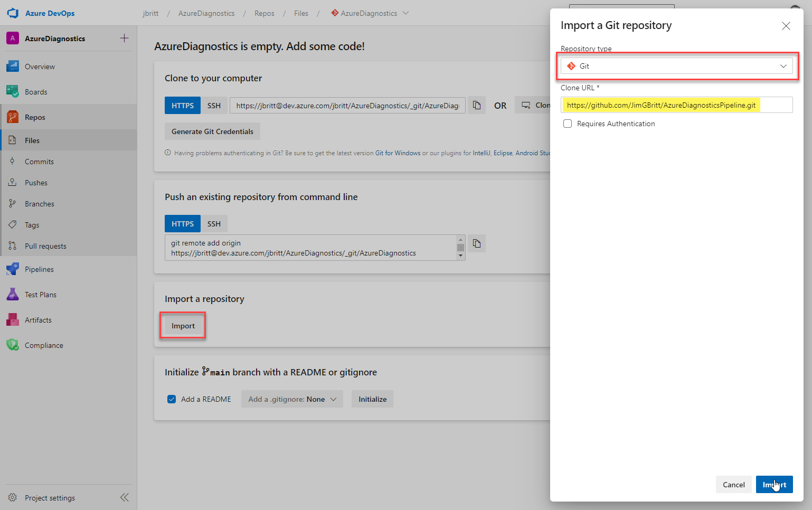Click the command box scrollbar down arrow

click(x=460, y=256)
